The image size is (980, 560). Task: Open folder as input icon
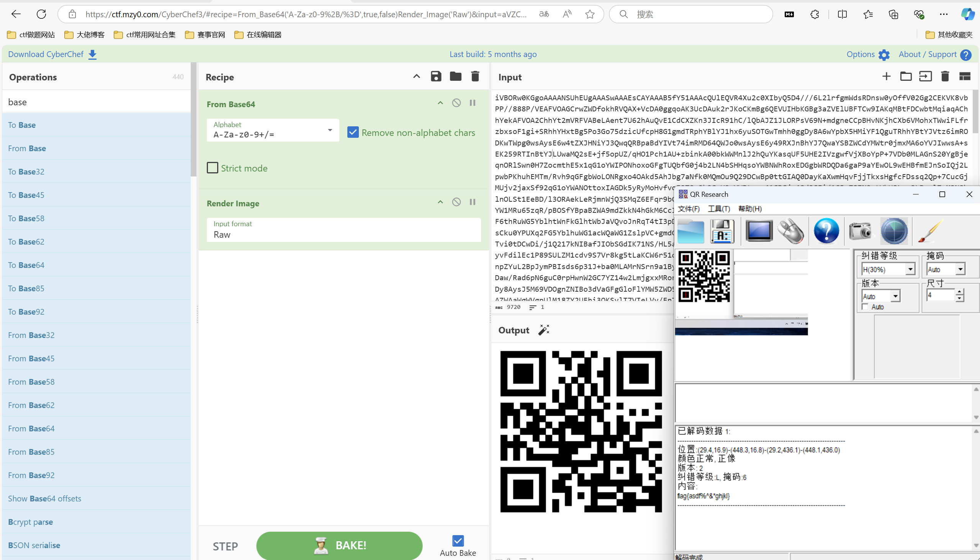point(906,77)
